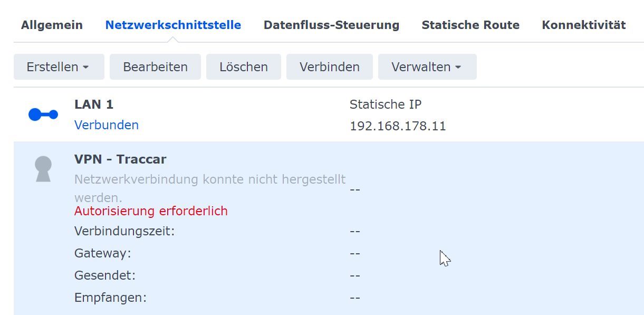Click the blue Verbunden status text

tap(107, 125)
